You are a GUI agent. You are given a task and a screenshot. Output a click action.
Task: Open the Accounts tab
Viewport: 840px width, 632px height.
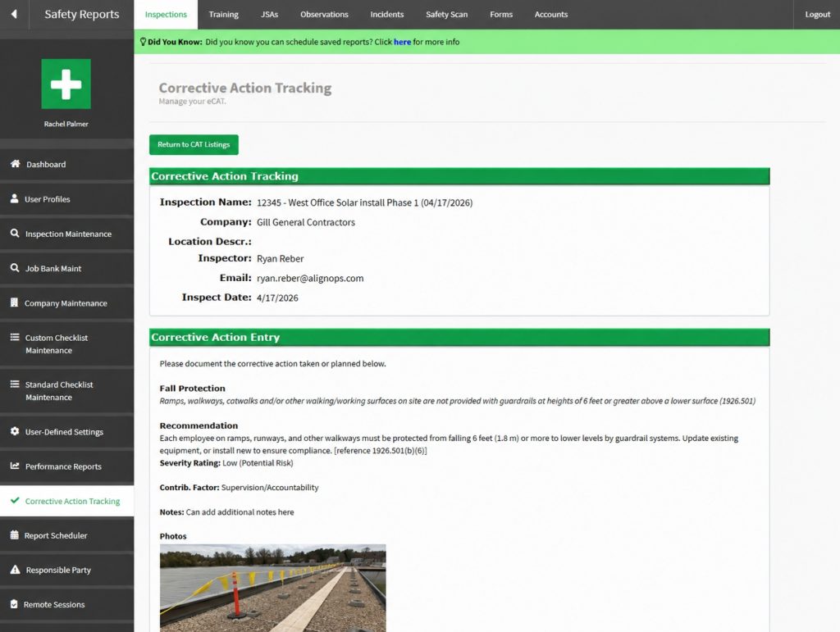coord(550,15)
